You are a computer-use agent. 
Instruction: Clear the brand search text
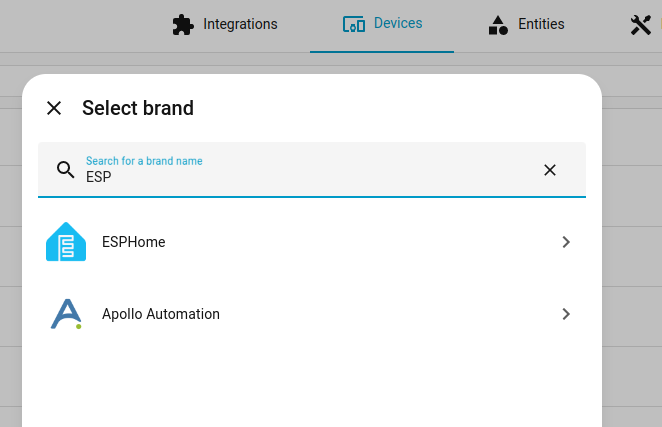pos(549,170)
